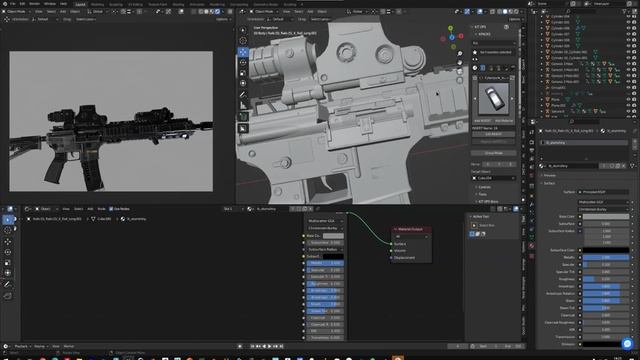Click the material name field in shader editor header

tap(270, 209)
